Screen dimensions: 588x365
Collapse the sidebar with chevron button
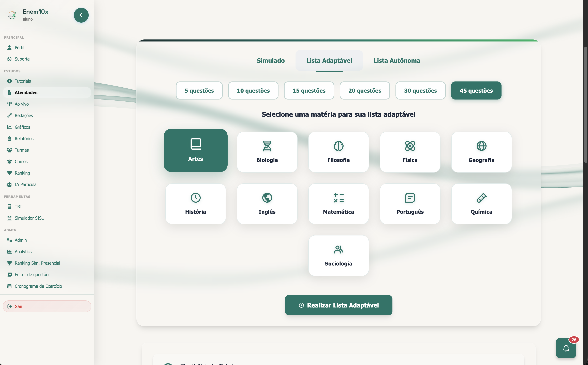[x=81, y=15]
